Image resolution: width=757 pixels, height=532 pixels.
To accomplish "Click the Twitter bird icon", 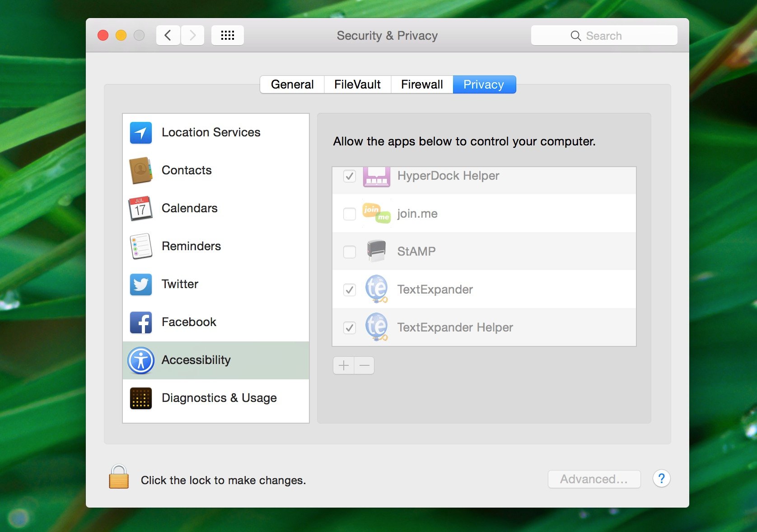I will [x=141, y=285].
